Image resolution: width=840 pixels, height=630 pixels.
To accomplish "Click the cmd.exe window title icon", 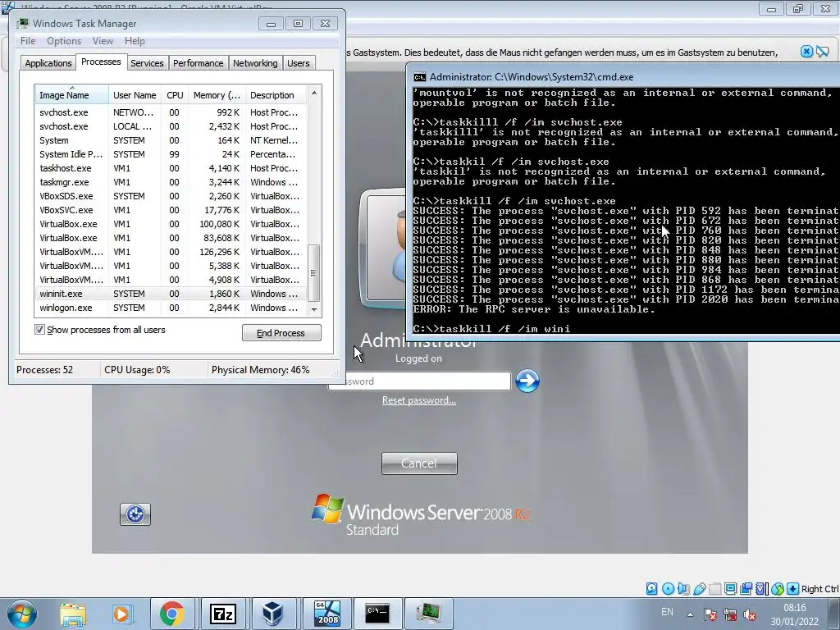I will point(420,77).
